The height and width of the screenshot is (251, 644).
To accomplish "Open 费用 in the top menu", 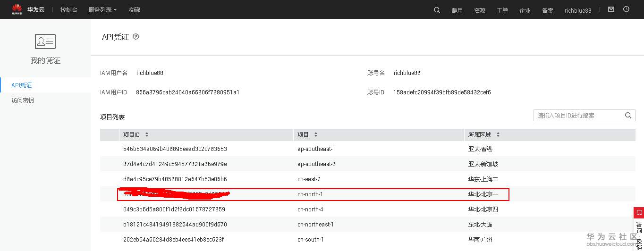I will 457,10.
